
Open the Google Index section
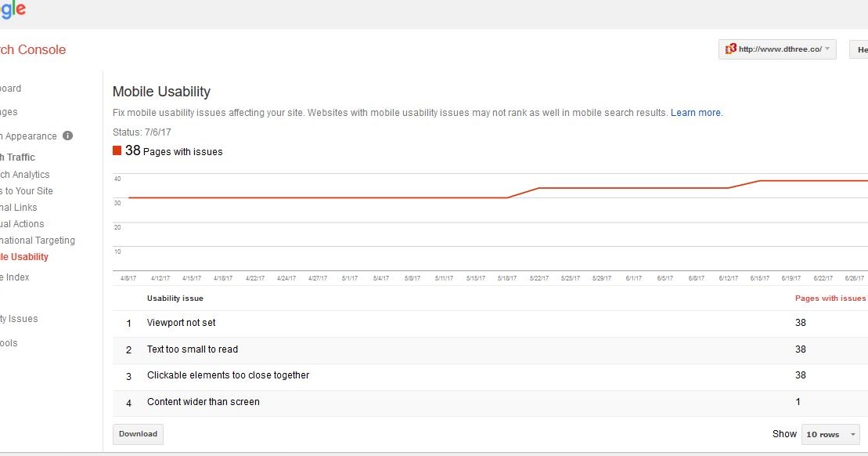click(x=14, y=277)
